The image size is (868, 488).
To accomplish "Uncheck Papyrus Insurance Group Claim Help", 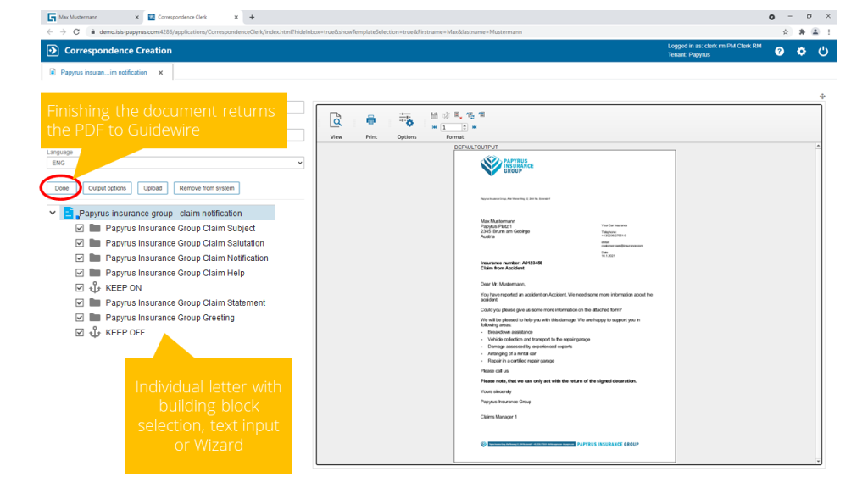I will pos(80,273).
